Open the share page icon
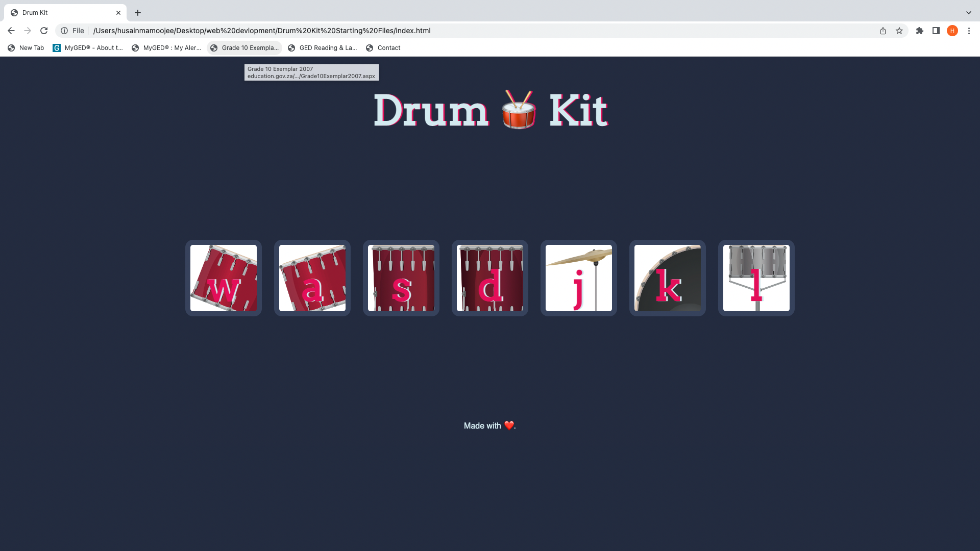 click(883, 31)
